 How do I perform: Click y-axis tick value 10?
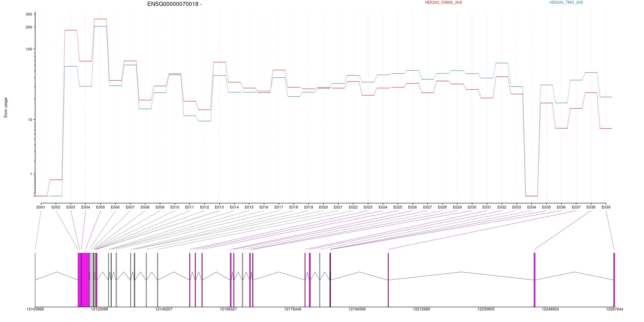[x=30, y=120]
